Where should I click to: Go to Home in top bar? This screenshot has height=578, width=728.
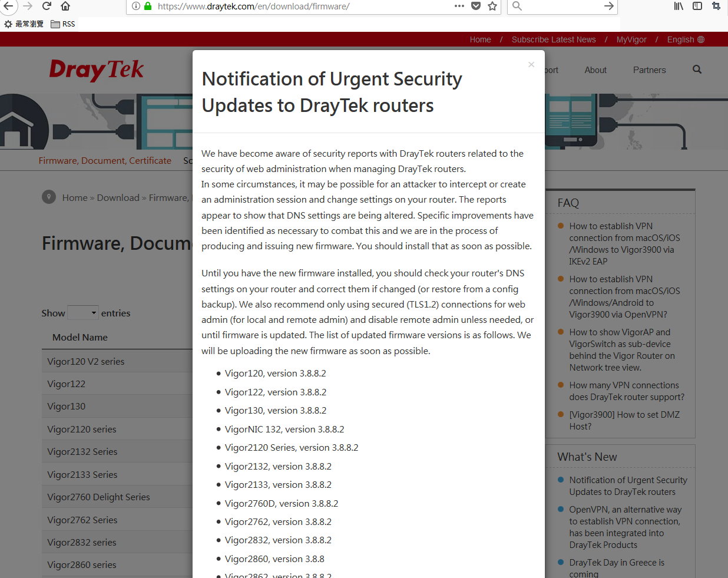[480, 39]
